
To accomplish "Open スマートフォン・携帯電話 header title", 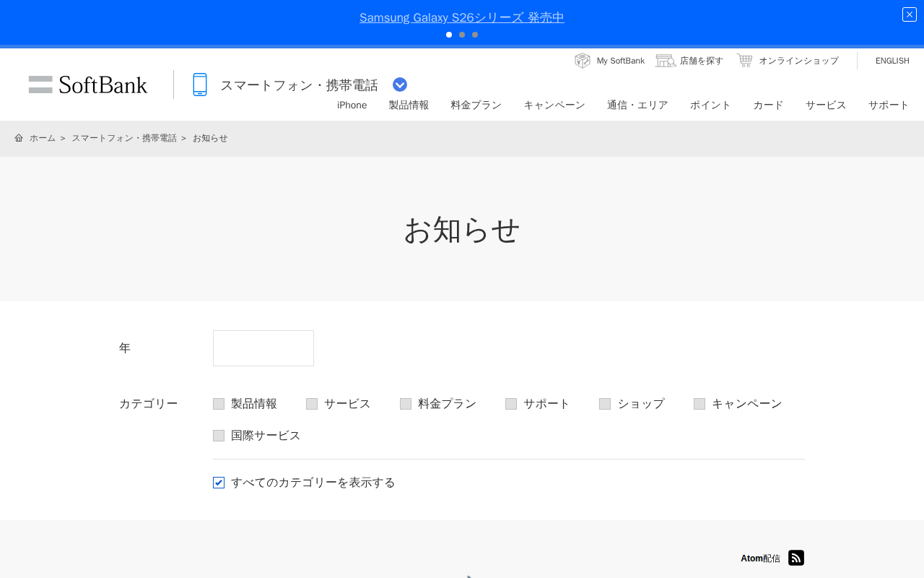I will 299,85.
